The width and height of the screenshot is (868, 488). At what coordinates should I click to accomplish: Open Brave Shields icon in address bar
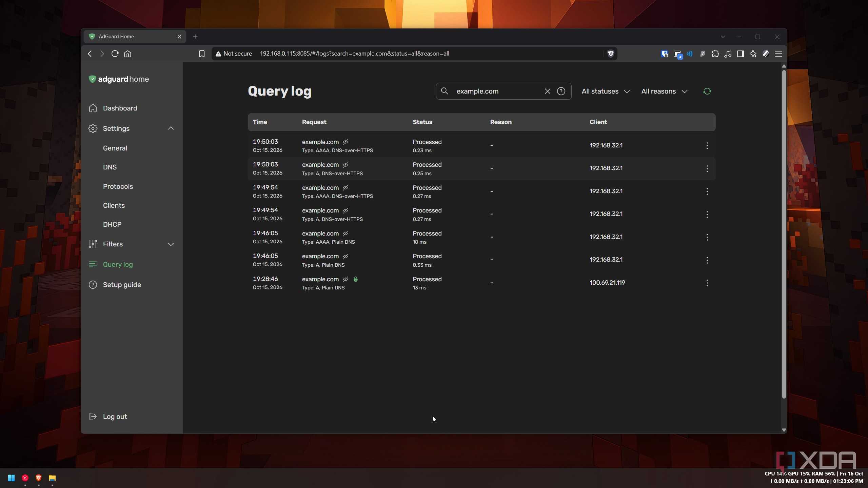pos(611,54)
